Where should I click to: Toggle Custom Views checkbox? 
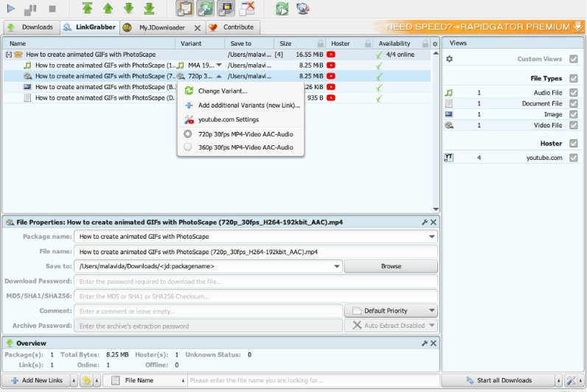coord(573,59)
